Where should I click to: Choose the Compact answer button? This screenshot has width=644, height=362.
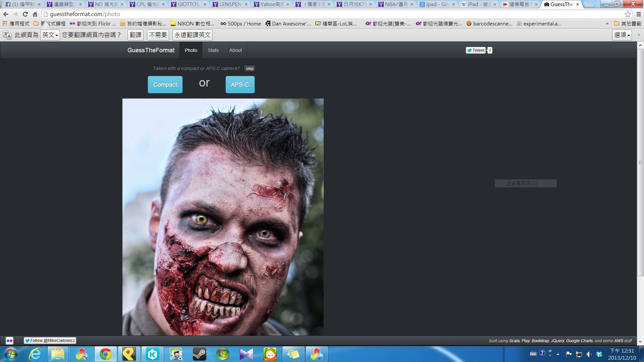(165, 85)
